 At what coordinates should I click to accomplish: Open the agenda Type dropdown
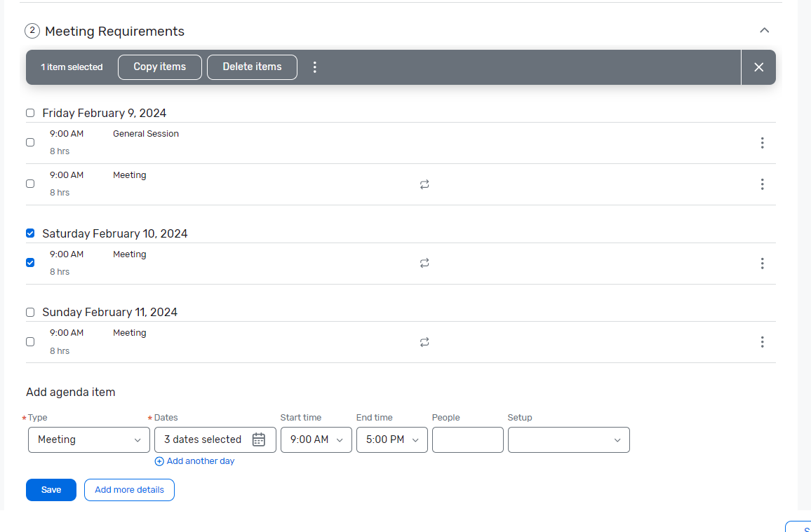(89, 439)
